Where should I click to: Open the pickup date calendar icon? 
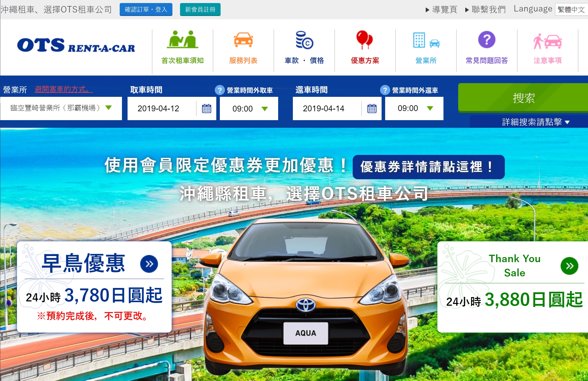coord(206,108)
